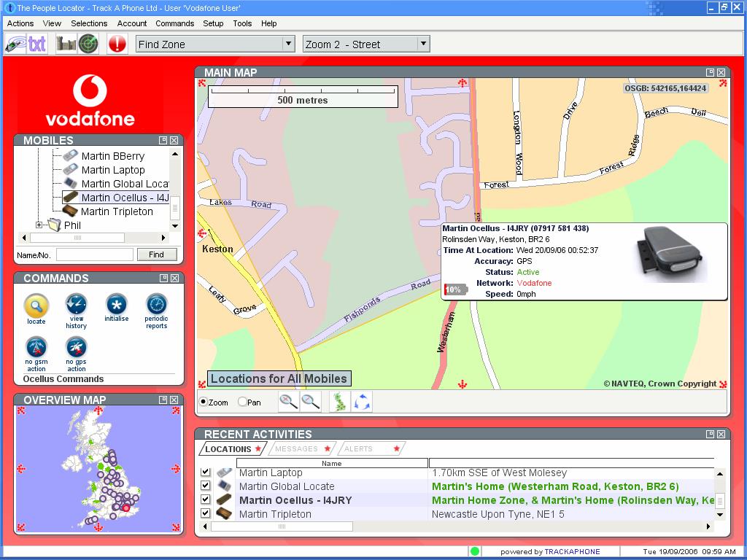Open the txt message toolbar icon
747x560 pixels.
[37, 44]
